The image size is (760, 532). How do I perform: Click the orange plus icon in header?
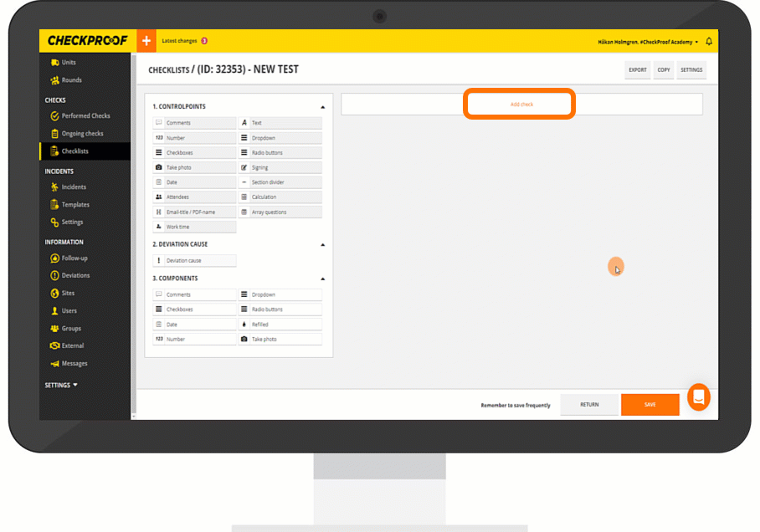[146, 41]
